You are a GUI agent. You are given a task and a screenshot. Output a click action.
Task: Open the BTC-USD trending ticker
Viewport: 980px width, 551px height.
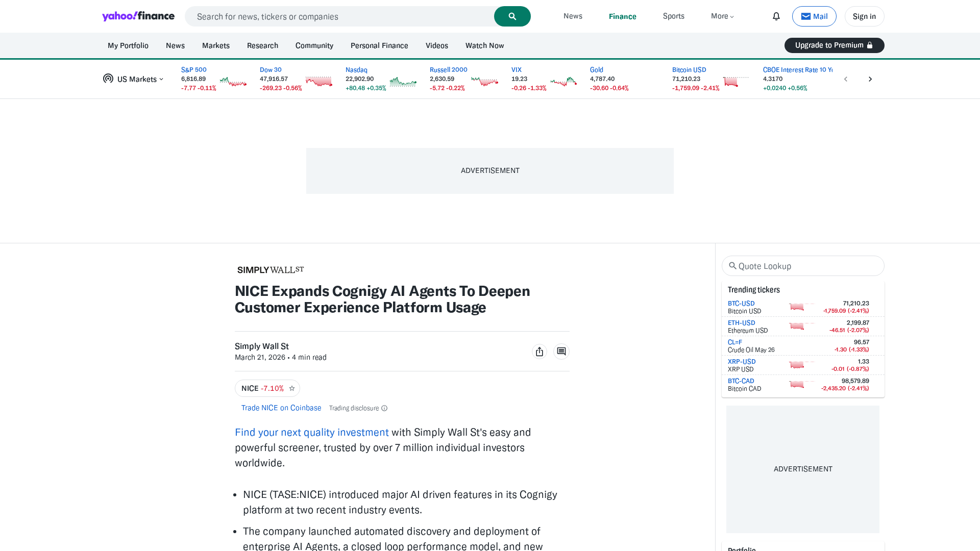741,303
